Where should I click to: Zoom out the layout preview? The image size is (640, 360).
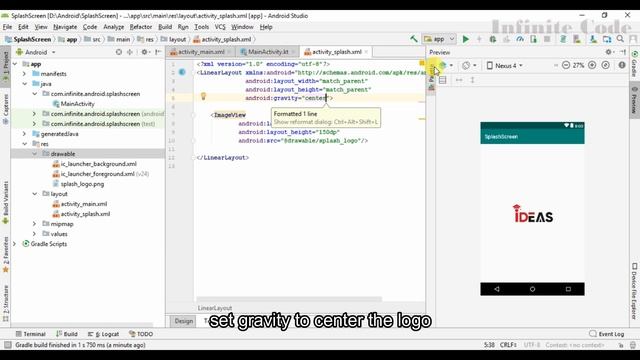tap(566, 65)
